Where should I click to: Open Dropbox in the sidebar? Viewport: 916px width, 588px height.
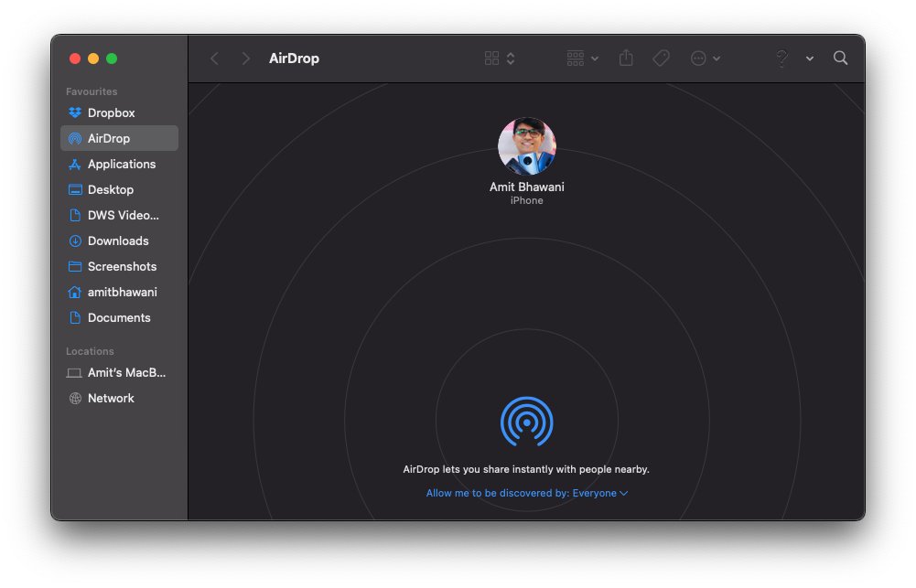coord(111,112)
